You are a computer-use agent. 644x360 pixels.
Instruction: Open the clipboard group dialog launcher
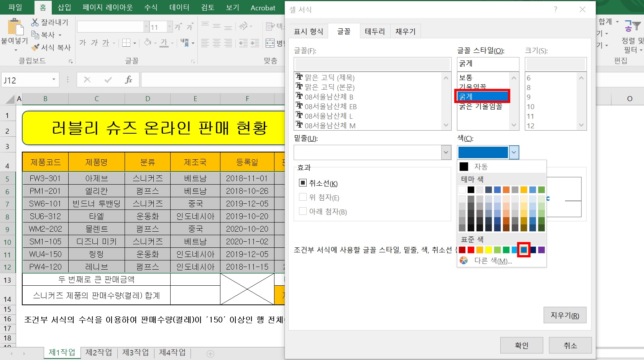pos(71,61)
